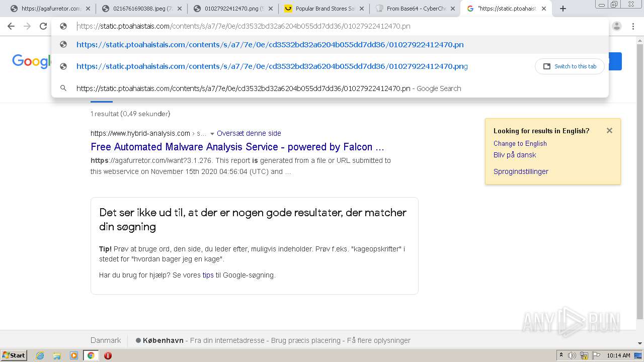The height and width of the screenshot is (362, 644).
Task: Close the From Base64 CyberChef tab
Action: point(453,9)
